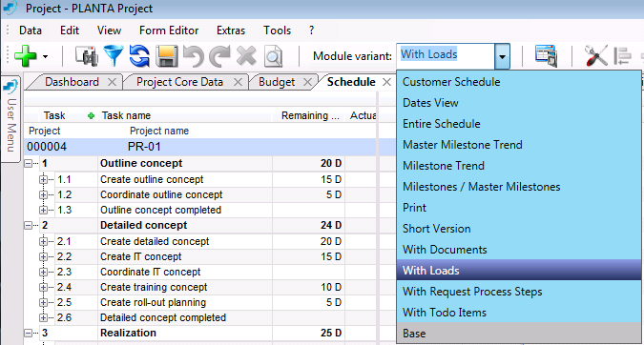Select Customer Schedule variant

click(519, 82)
